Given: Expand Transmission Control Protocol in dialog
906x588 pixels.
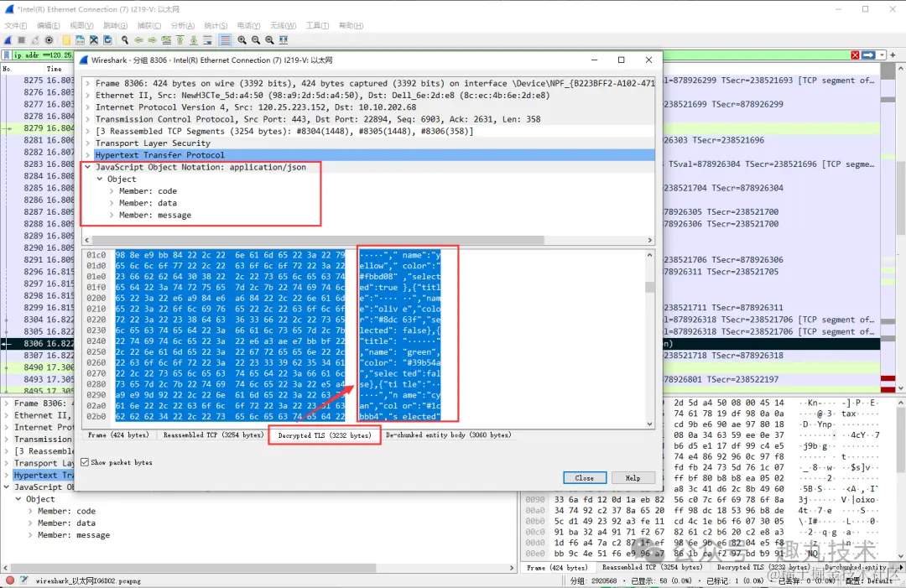Looking at the screenshot, I should (x=88, y=119).
